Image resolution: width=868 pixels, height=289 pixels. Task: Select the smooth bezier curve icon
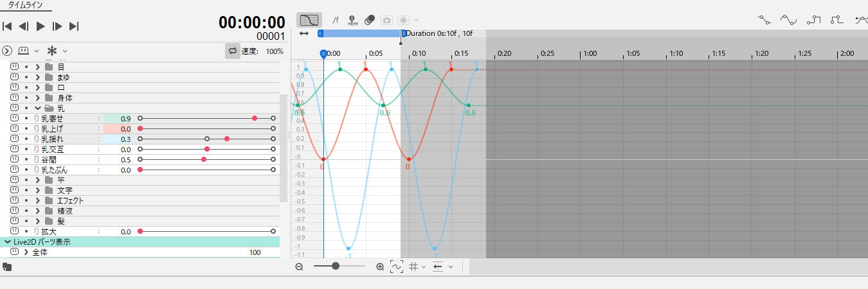(788, 20)
